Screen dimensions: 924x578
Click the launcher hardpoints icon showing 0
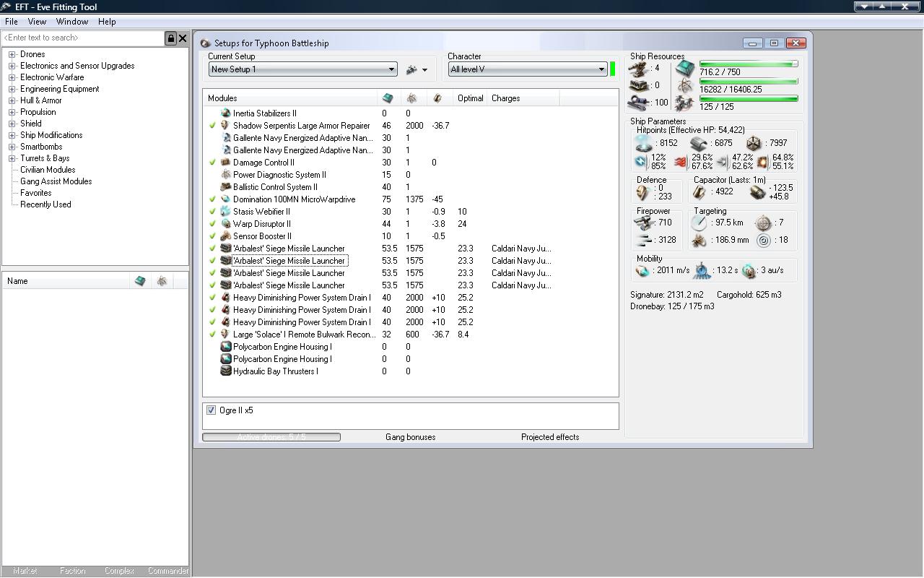pyautogui.click(x=639, y=85)
